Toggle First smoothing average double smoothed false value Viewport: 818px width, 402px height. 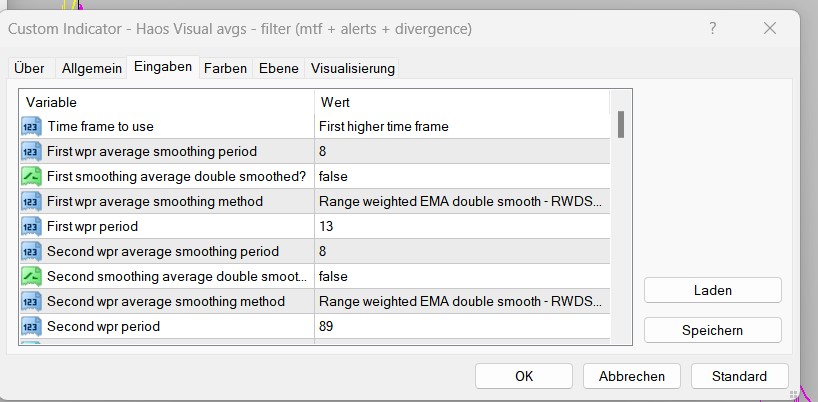pos(460,177)
